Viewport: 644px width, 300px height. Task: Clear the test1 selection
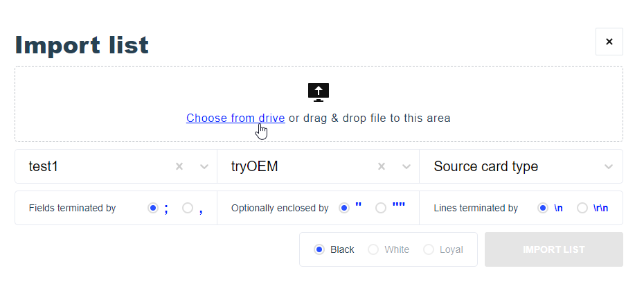point(179,166)
